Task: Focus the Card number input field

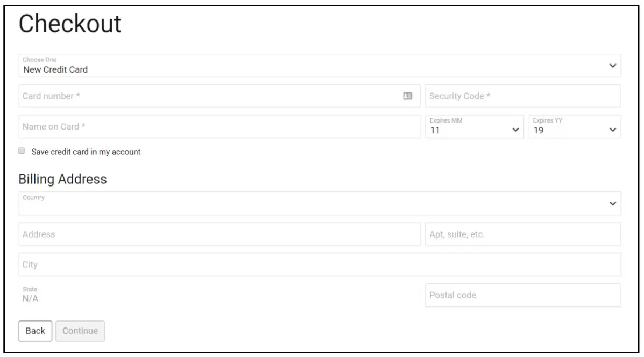Action: (210, 96)
